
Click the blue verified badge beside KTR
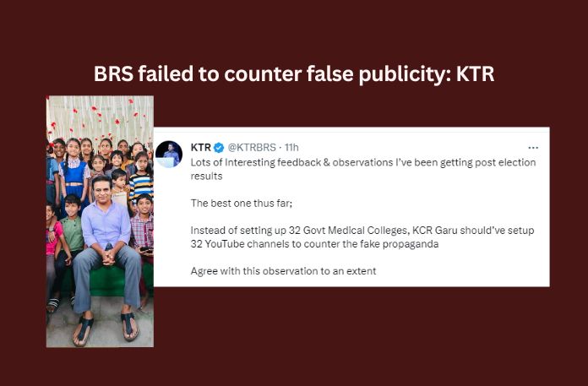pos(219,148)
